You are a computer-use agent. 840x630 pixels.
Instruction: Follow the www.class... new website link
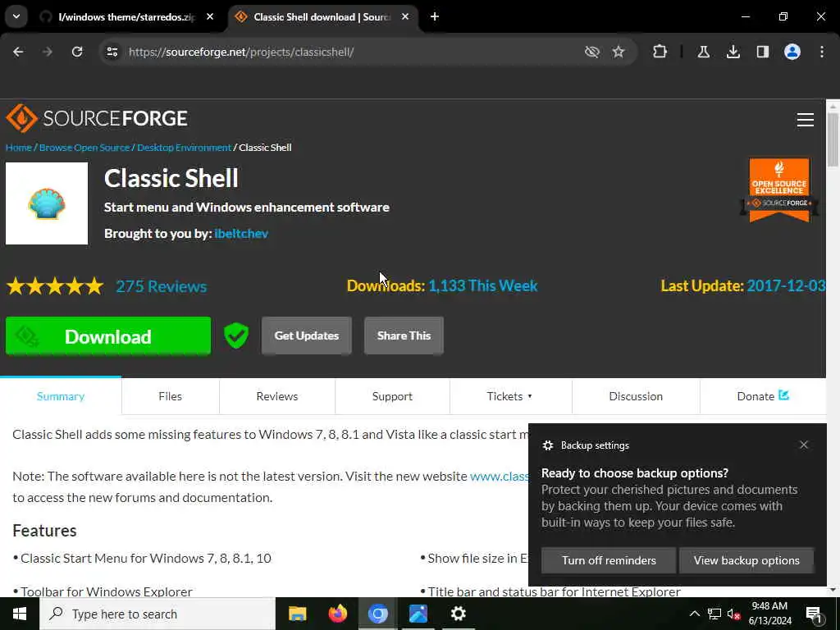500,477
